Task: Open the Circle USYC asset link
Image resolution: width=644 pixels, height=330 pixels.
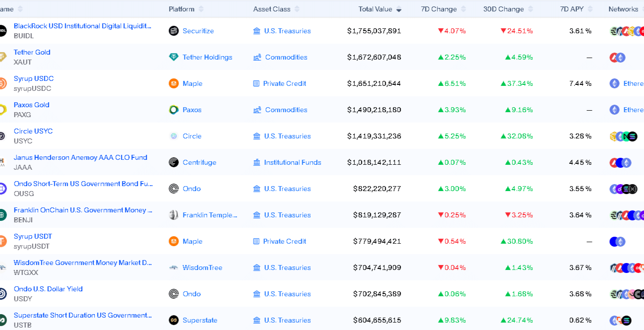Action: coord(33,131)
